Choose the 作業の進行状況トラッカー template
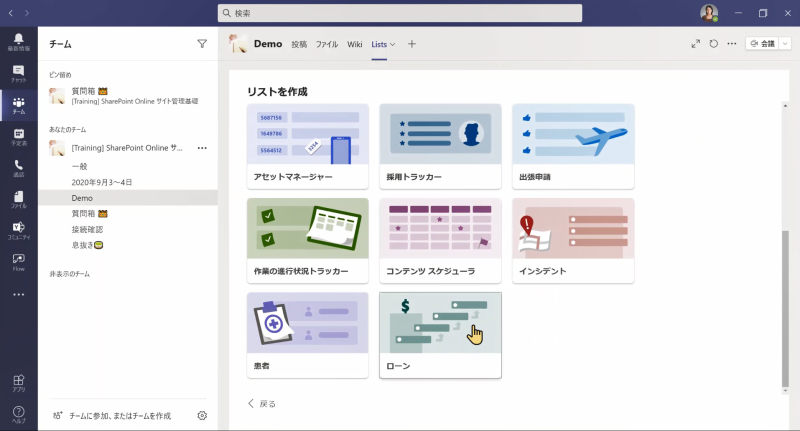This screenshot has height=431, width=800. point(308,241)
